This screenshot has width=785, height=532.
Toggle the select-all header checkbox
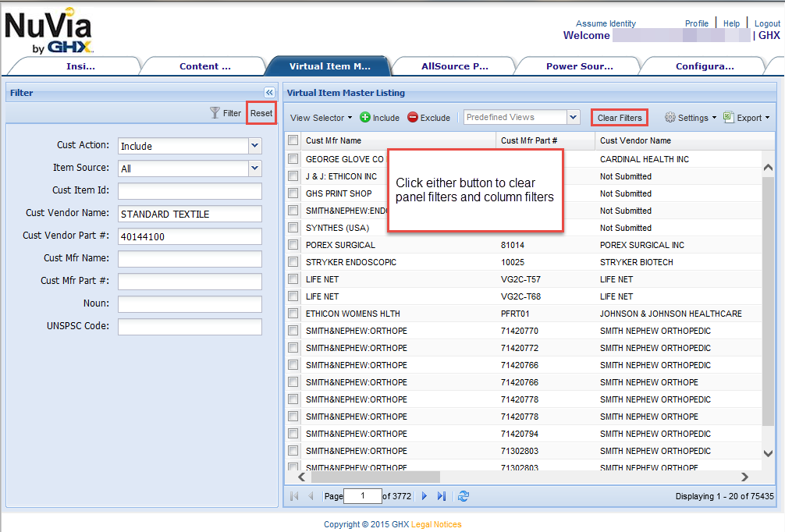coord(293,140)
